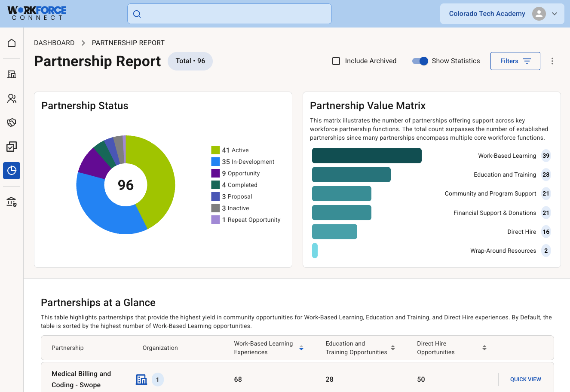
Task: Click the organization building icon for Medical Billing
Action: pyautogui.click(x=141, y=380)
